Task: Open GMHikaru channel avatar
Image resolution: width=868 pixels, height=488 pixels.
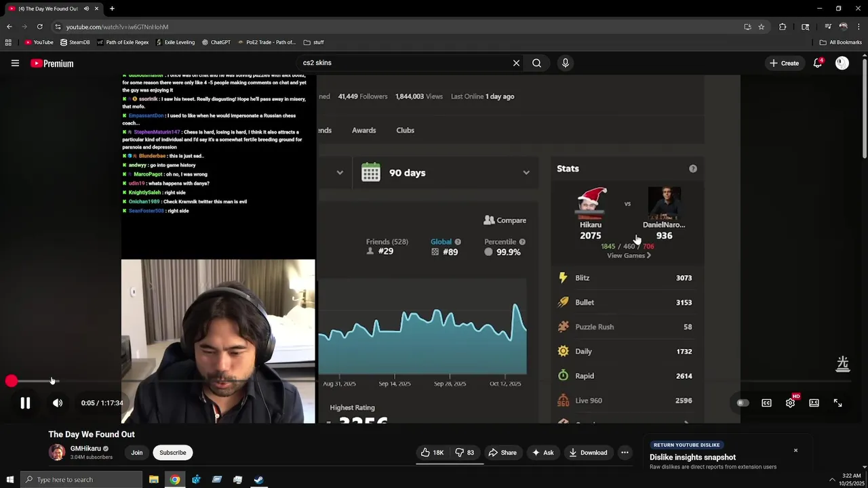Action: tap(57, 453)
